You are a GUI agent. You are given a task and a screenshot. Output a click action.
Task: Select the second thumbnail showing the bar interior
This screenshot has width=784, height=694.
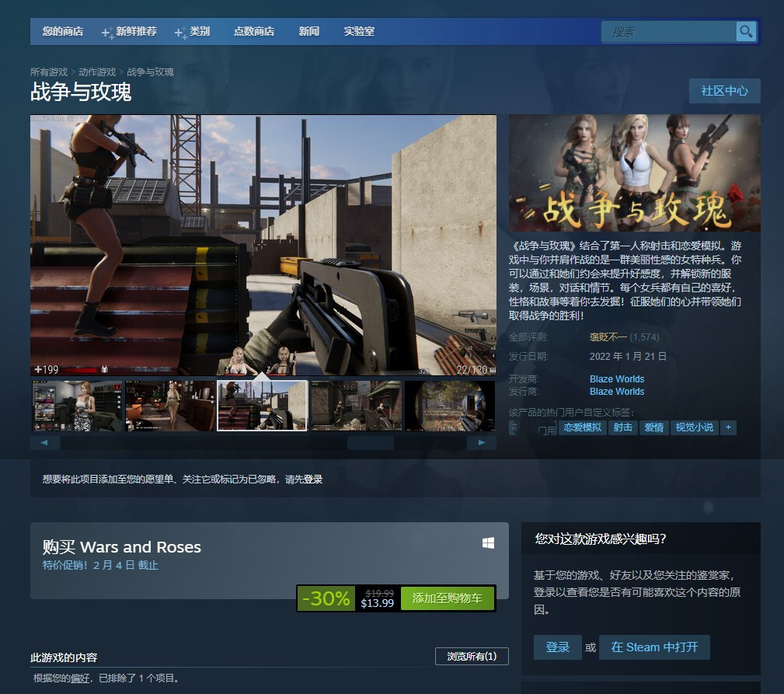click(x=170, y=406)
